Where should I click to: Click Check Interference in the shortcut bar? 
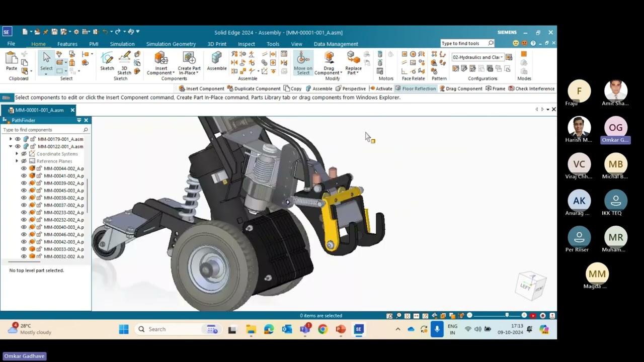click(x=531, y=88)
